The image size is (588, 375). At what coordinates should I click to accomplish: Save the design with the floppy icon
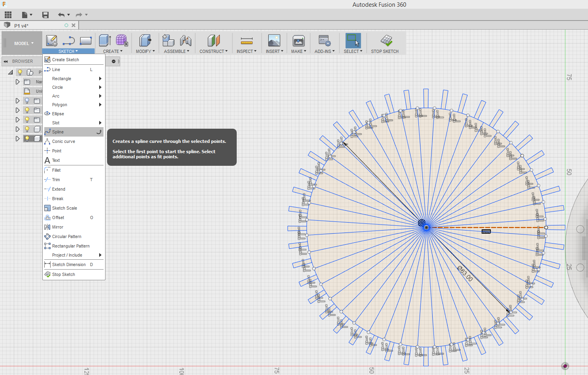[45, 15]
